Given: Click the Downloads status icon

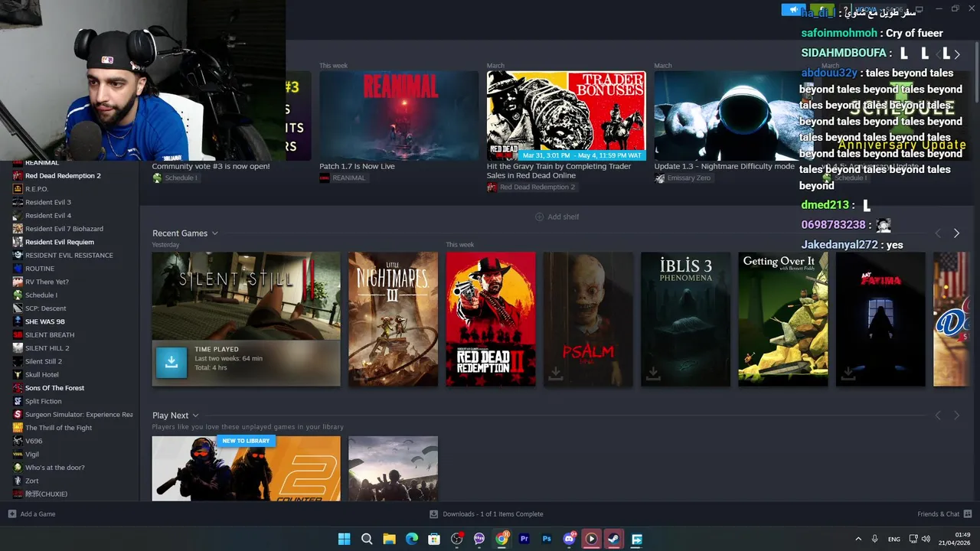Looking at the screenshot, I should click(433, 514).
